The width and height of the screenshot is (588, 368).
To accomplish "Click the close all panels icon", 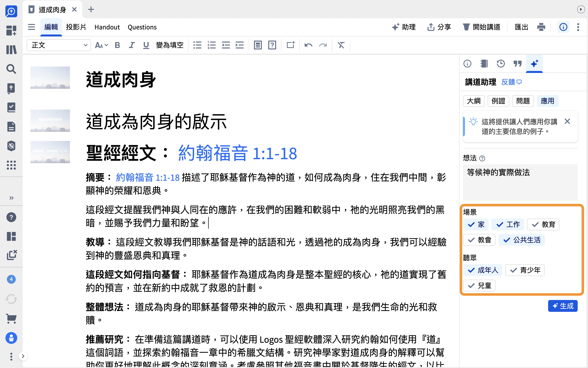I will tap(12, 255).
